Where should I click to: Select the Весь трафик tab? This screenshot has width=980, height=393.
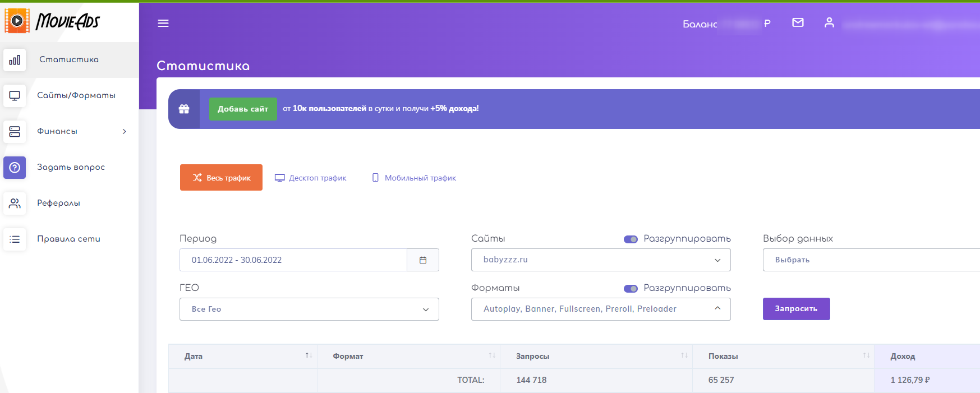(x=221, y=178)
